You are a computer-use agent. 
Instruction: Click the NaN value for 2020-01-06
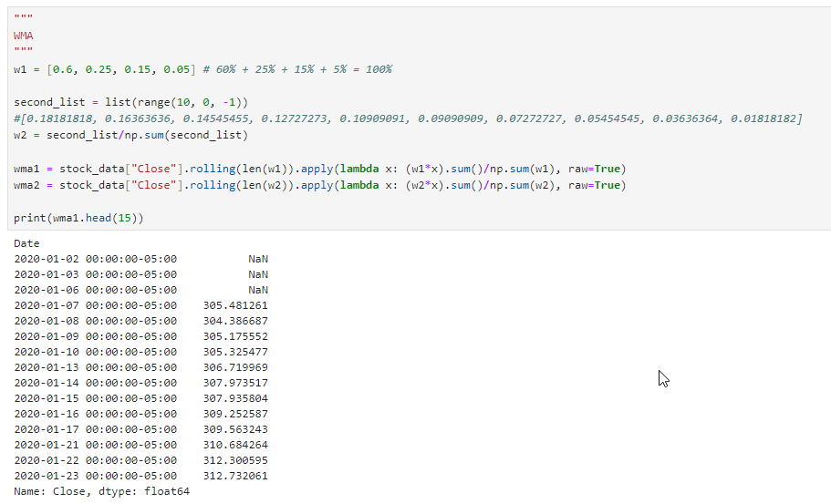click(x=258, y=290)
